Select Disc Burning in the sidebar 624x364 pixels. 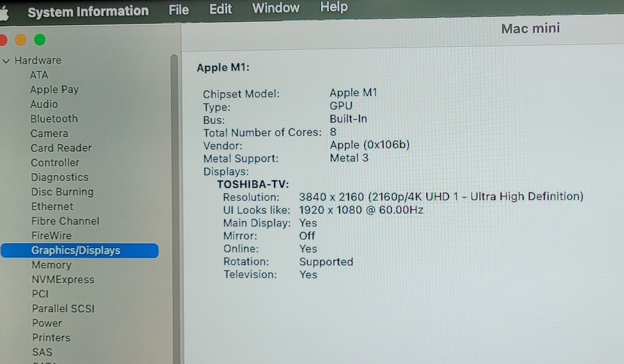pyautogui.click(x=62, y=192)
